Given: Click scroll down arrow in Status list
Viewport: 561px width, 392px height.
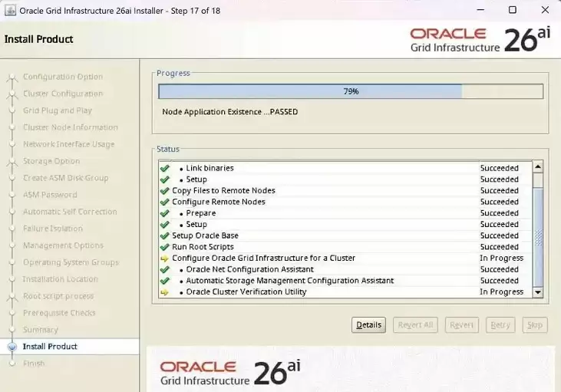Looking at the screenshot, I should point(538,292).
